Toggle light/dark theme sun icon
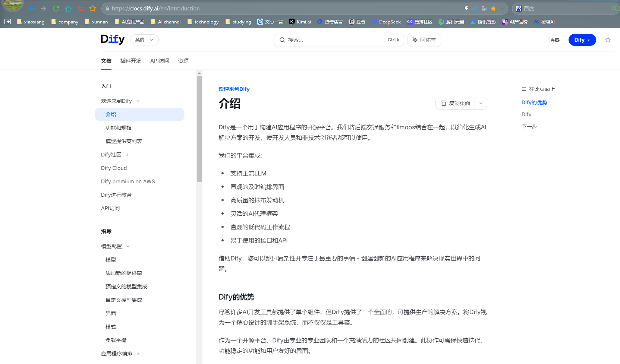Image resolution: width=620 pixels, height=364 pixels. pos(608,40)
